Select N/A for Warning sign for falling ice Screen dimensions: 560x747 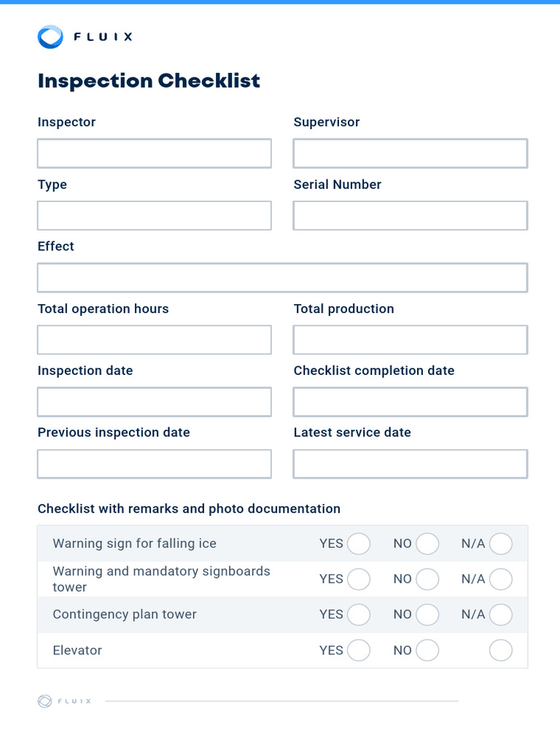(x=501, y=544)
